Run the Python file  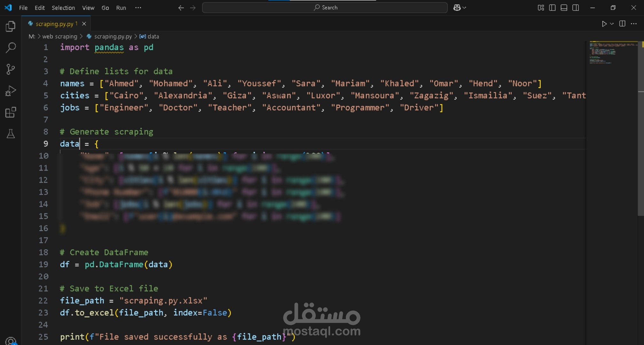[604, 24]
